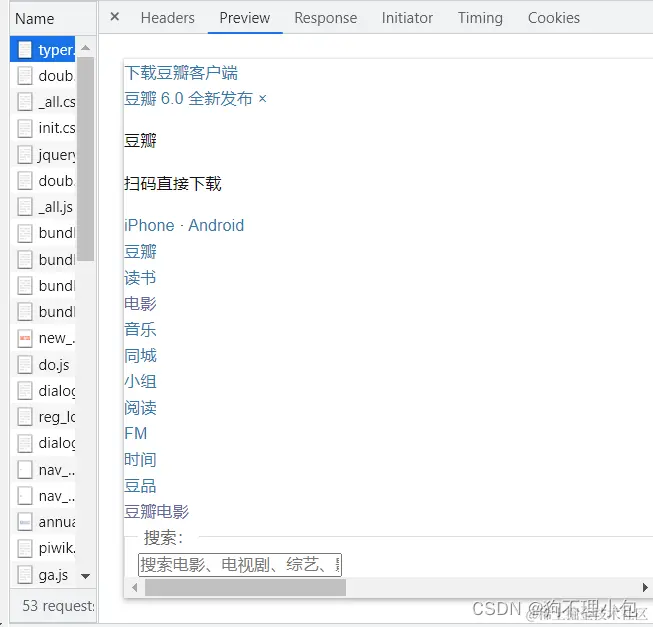Open the 豆瓣 6.0 全新发布 link
Image resolution: width=653 pixels, height=627 pixels.
pyautogui.click(x=189, y=99)
